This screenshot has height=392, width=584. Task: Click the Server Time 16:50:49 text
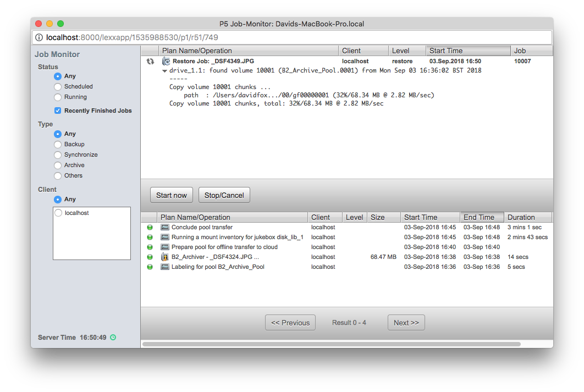click(x=72, y=338)
